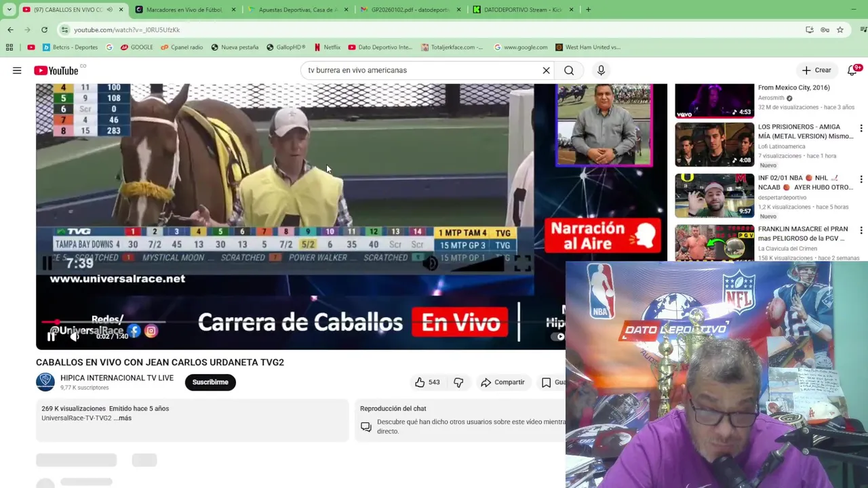868x488 pixels.
Task: Subscribe with Suscribirme button
Action: point(210,382)
